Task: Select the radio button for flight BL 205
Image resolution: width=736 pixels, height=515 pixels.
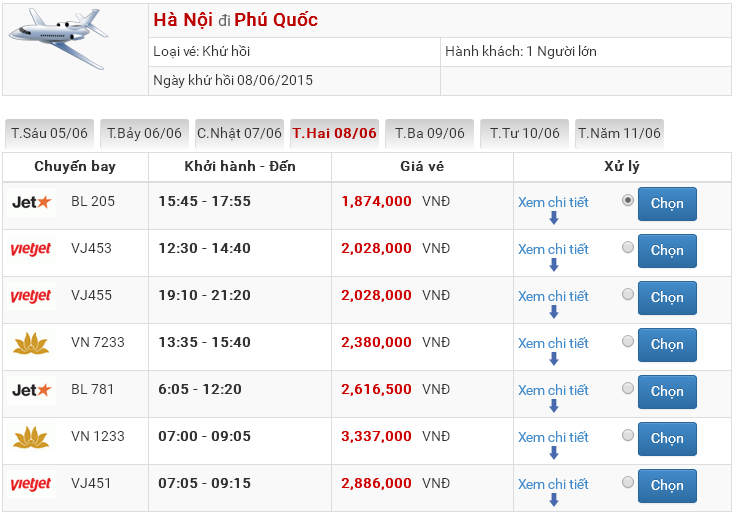Action: tap(628, 200)
